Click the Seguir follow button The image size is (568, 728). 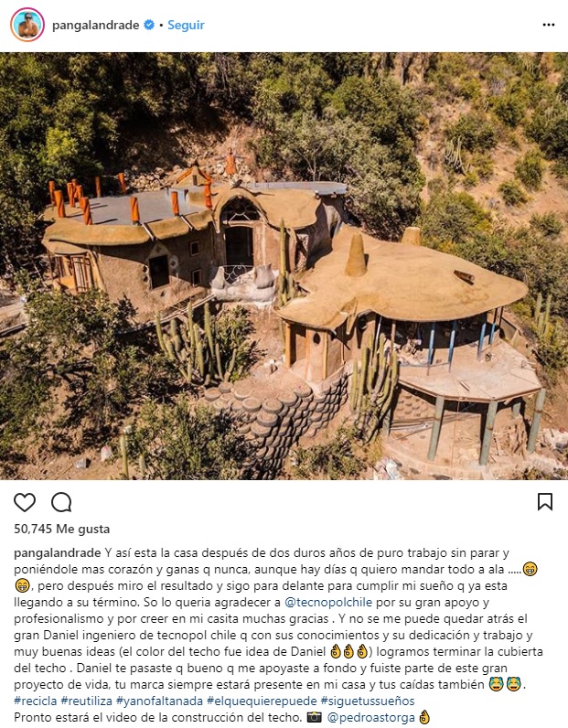click(x=186, y=25)
